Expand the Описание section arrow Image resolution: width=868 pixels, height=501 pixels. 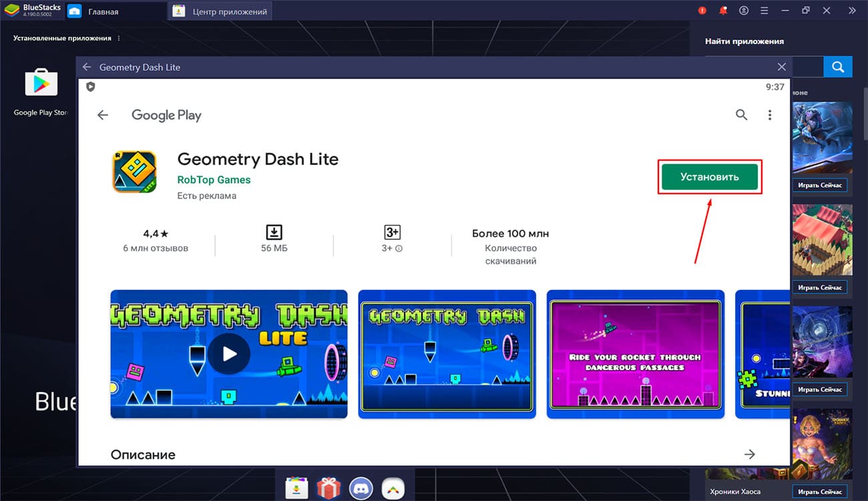[x=749, y=454]
